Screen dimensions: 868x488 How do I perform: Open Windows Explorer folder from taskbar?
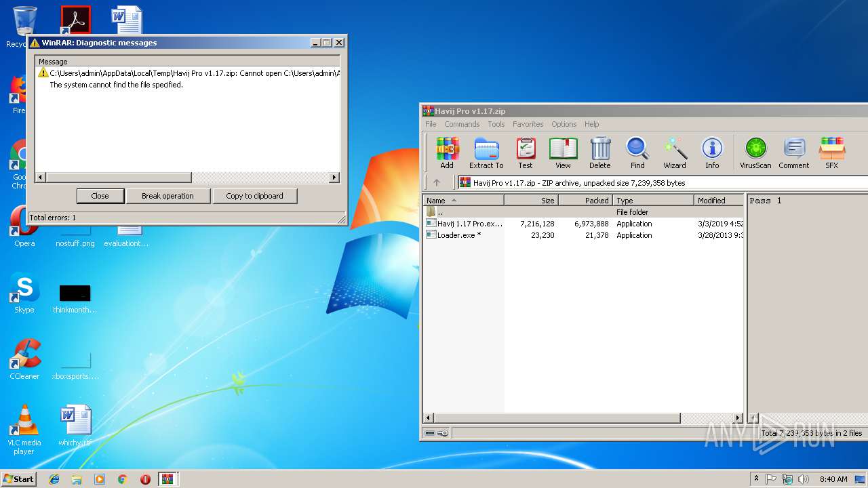pyautogui.click(x=77, y=479)
